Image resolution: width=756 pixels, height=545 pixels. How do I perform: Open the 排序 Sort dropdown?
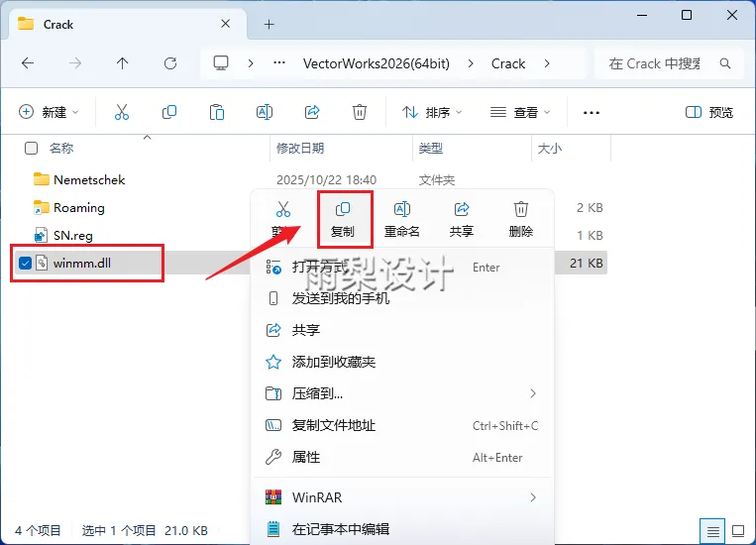click(432, 112)
